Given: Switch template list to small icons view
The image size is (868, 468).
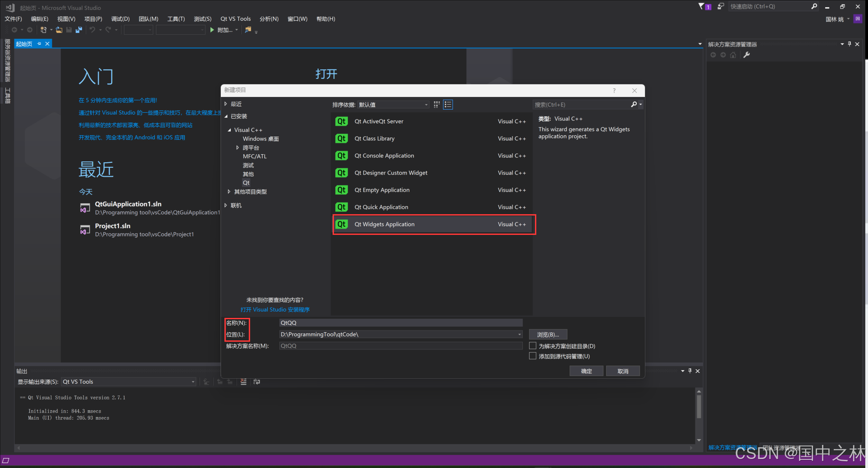Looking at the screenshot, I should (x=436, y=105).
